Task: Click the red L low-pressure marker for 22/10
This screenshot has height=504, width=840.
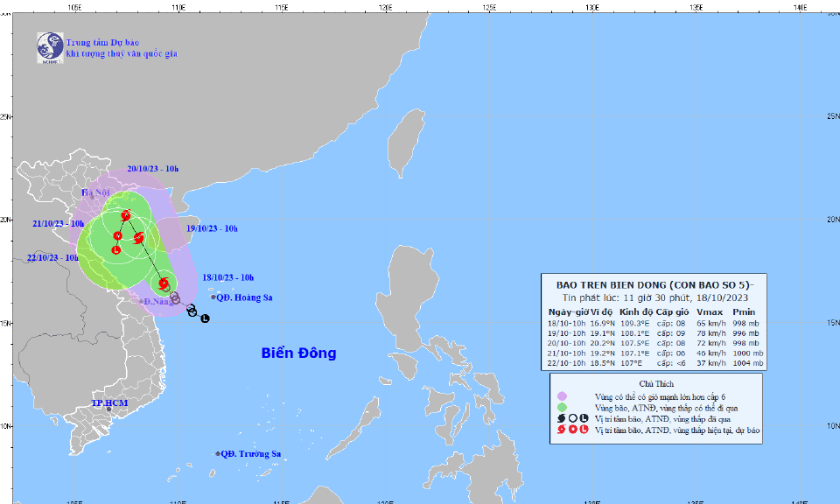Action: [x=116, y=250]
